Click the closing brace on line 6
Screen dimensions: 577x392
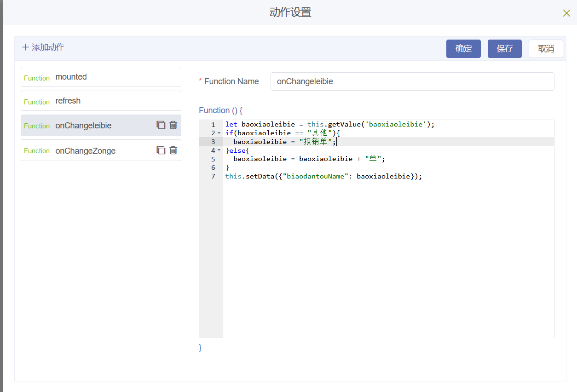[227, 168]
